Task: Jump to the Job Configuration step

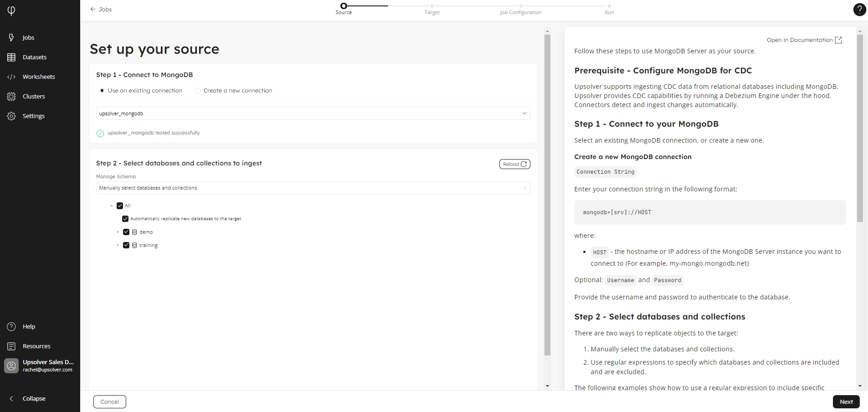Action: click(520, 6)
